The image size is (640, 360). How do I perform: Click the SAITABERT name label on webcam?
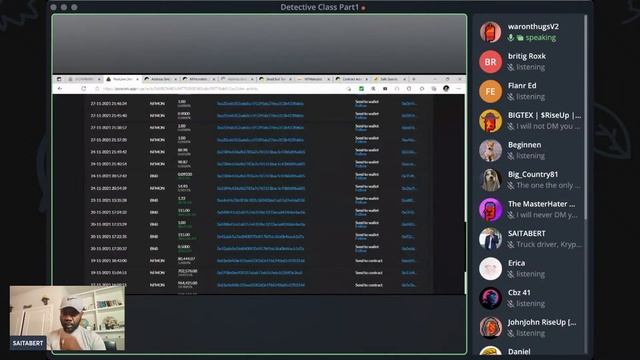(28, 343)
